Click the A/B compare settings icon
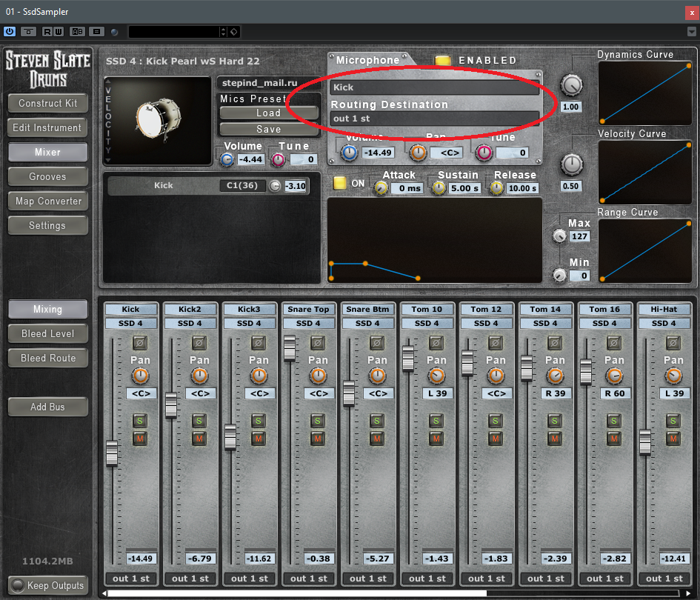This screenshot has height=600, width=700. (77, 31)
